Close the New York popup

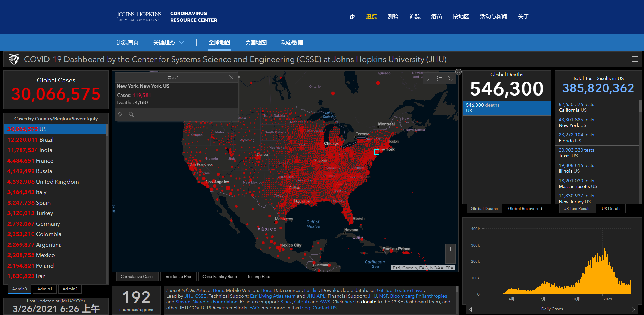pyautogui.click(x=231, y=77)
